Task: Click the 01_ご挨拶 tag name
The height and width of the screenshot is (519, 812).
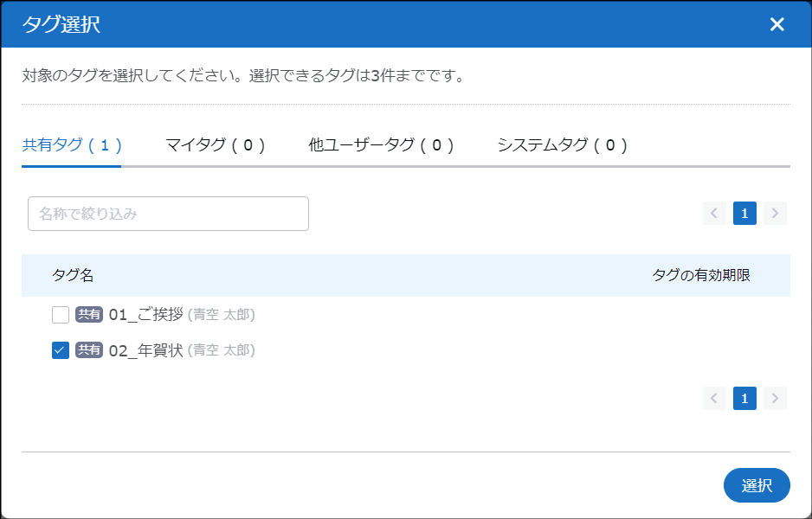Action: coord(145,314)
